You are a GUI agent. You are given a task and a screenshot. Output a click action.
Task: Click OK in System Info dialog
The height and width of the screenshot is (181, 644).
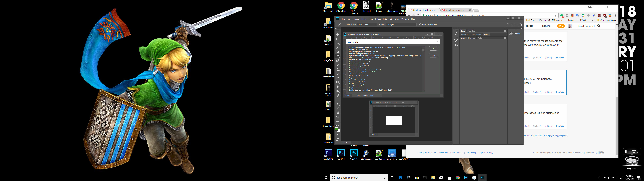433,48
